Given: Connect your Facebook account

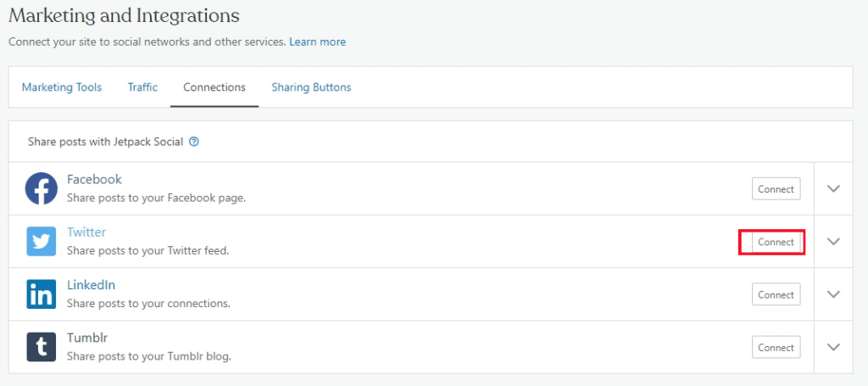Looking at the screenshot, I should click(776, 189).
